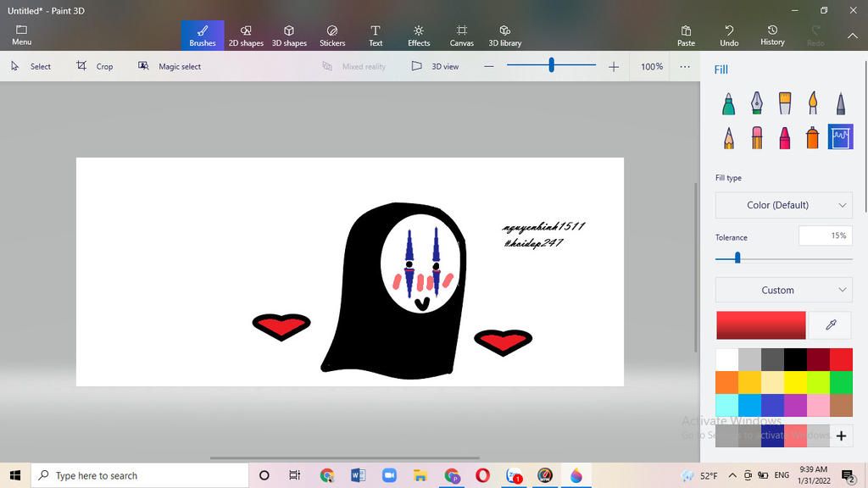Click the Tolerance slider handle

[737, 258]
